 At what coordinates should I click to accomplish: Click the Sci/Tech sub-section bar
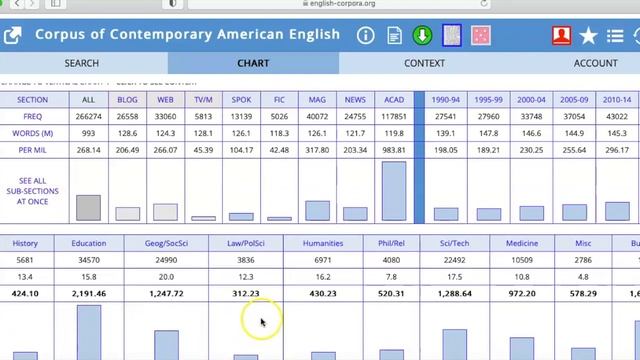pyautogui.click(x=454, y=344)
